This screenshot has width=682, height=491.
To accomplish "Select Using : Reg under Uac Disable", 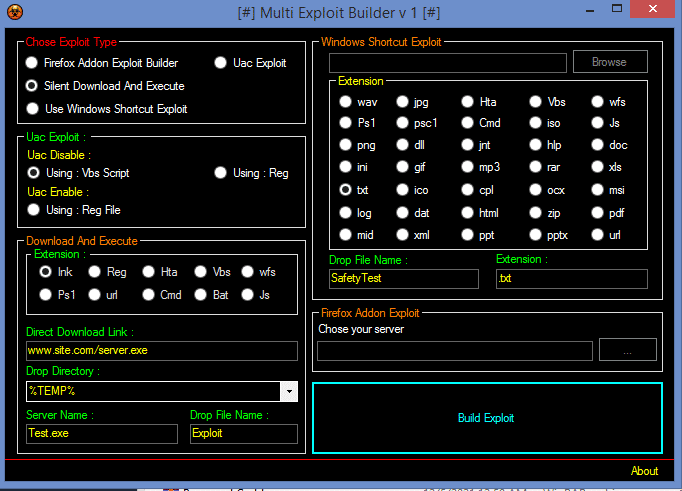I will tap(222, 173).
